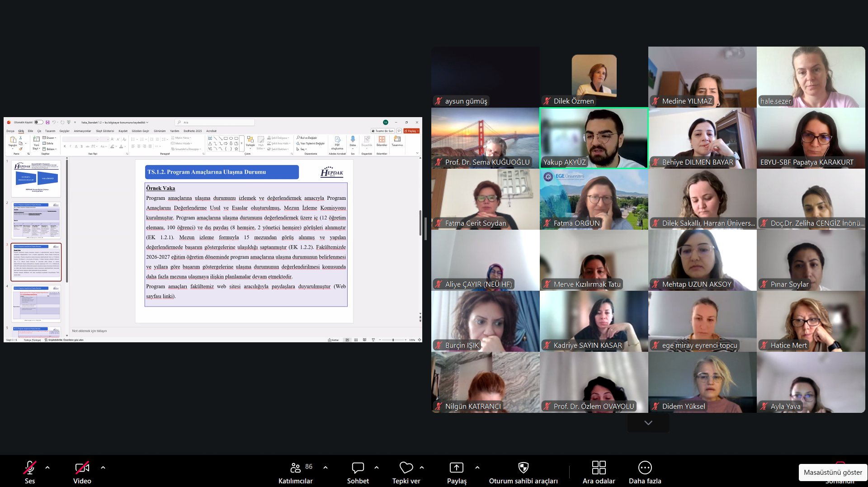The width and height of the screenshot is (868, 487).
Task: Start screen sharing with Paylaş
Action: (x=457, y=472)
